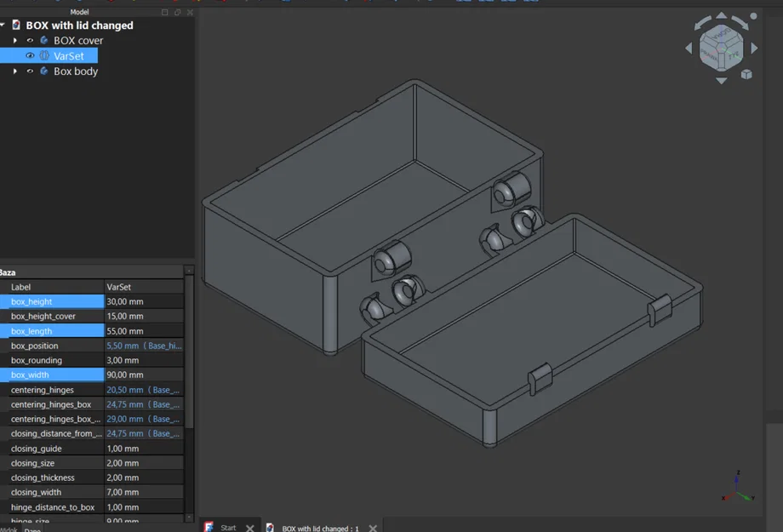
Task: Toggle visibility of Box body
Action: tap(30, 71)
